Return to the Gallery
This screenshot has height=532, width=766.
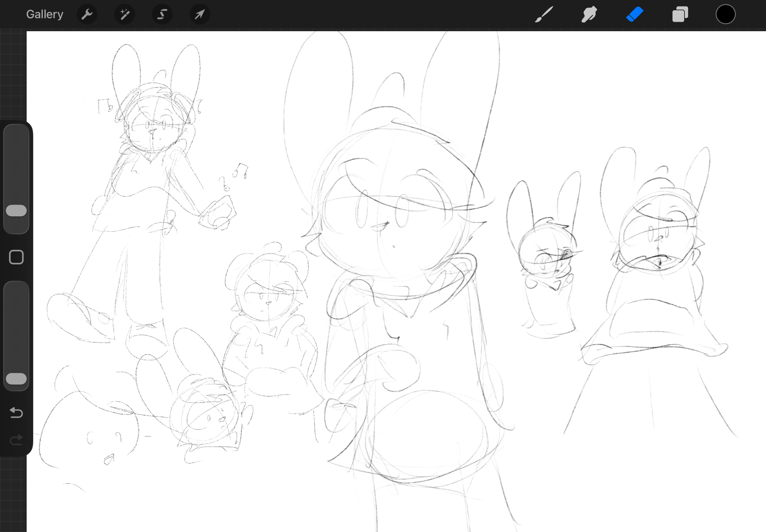(x=44, y=15)
